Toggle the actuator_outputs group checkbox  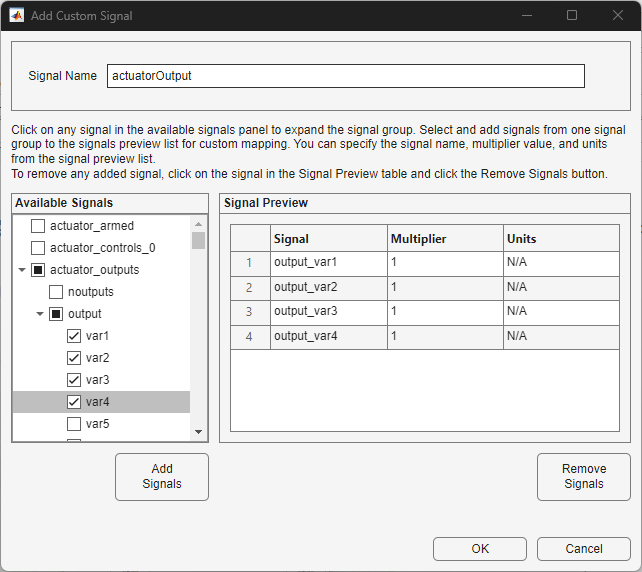coord(38,270)
